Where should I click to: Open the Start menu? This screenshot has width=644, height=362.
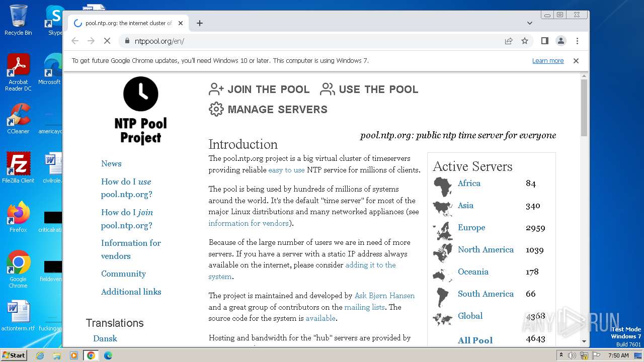coord(14,355)
